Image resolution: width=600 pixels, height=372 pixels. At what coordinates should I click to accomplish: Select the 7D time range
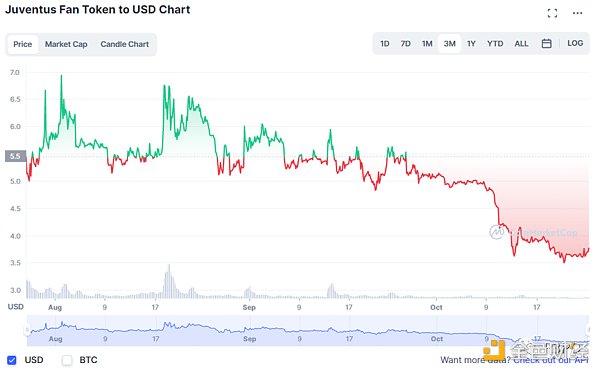pyautogui.click(x=406, y=44)
